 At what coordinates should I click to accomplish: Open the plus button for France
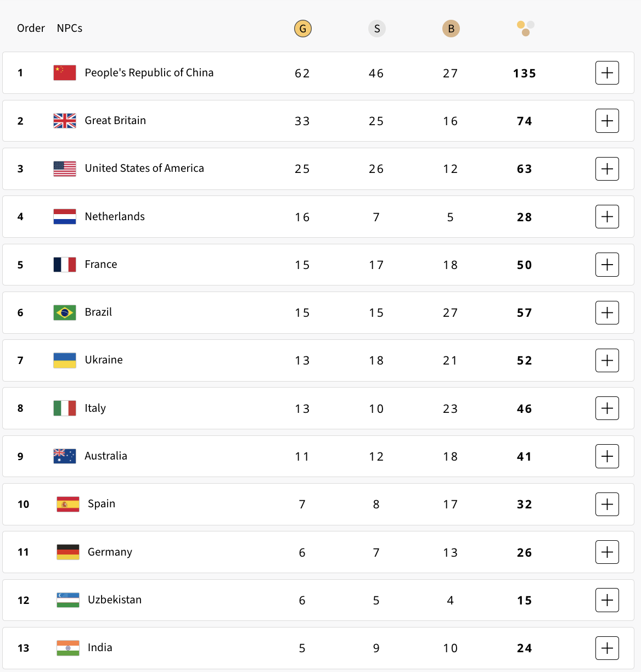point(607,265)
